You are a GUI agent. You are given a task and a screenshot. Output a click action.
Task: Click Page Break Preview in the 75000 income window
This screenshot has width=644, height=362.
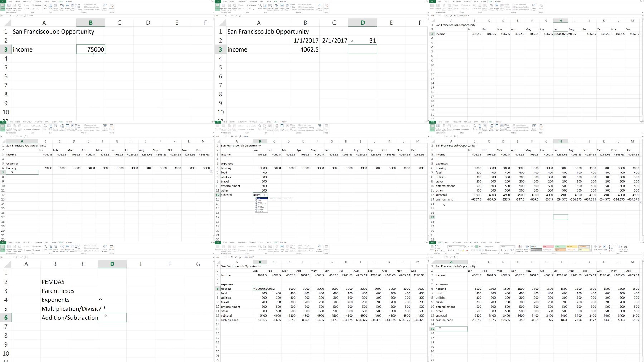tap(9, 7)
